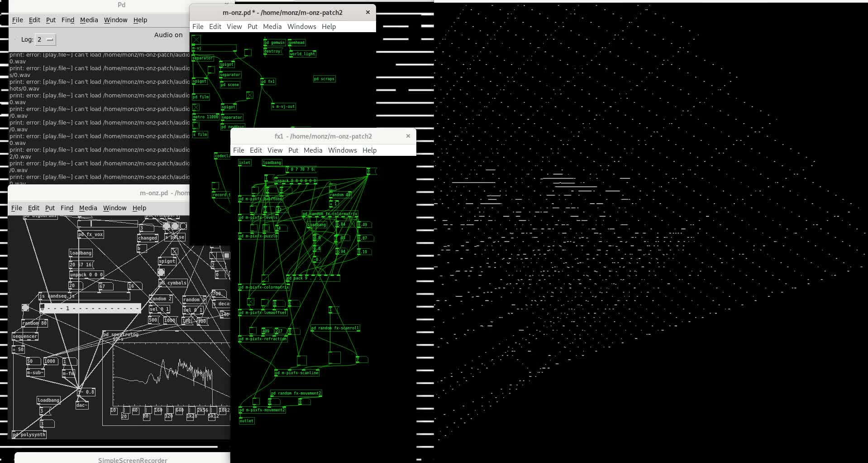Image resolution: width=868 pixels, height=463 pixels.
Task: Click the pd m-pixfx-puzzle object
Action: pos(258,236)
